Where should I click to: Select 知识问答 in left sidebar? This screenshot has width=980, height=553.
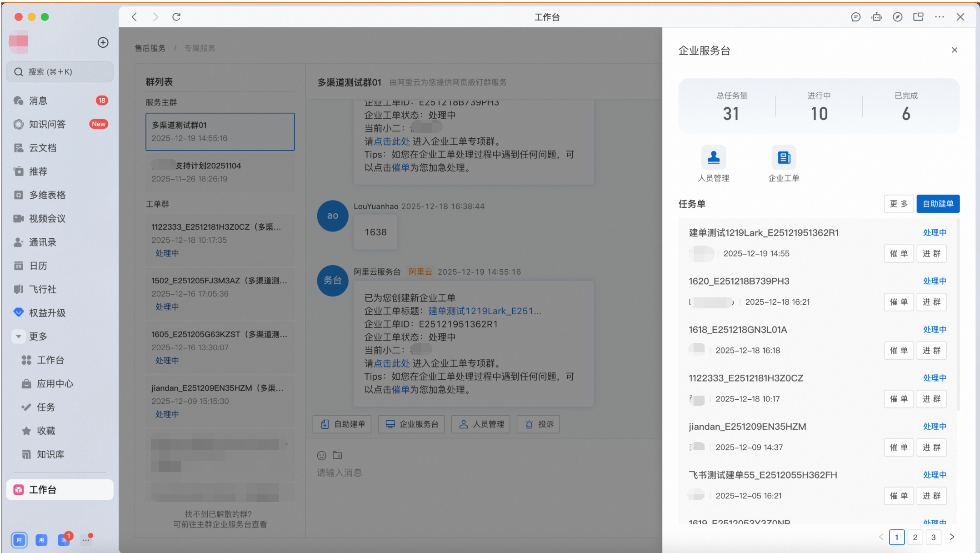click(x=47, y=124)
